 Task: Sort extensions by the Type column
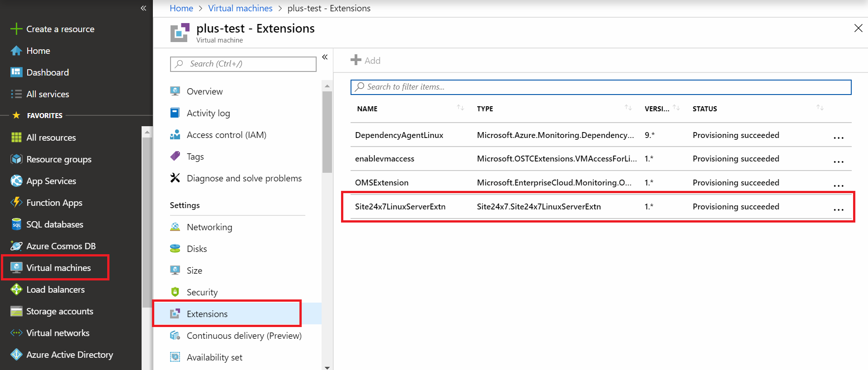(x=628, y=108)
